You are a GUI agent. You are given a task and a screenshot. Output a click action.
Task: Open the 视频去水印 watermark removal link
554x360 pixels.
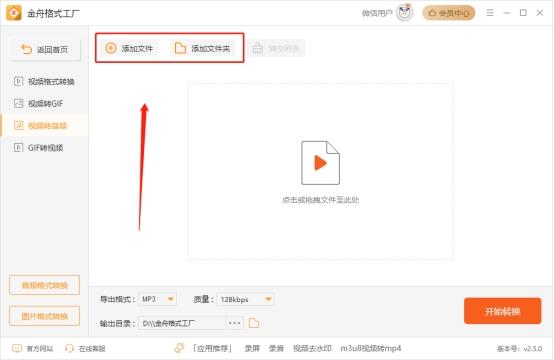click(x=312, y=349)
